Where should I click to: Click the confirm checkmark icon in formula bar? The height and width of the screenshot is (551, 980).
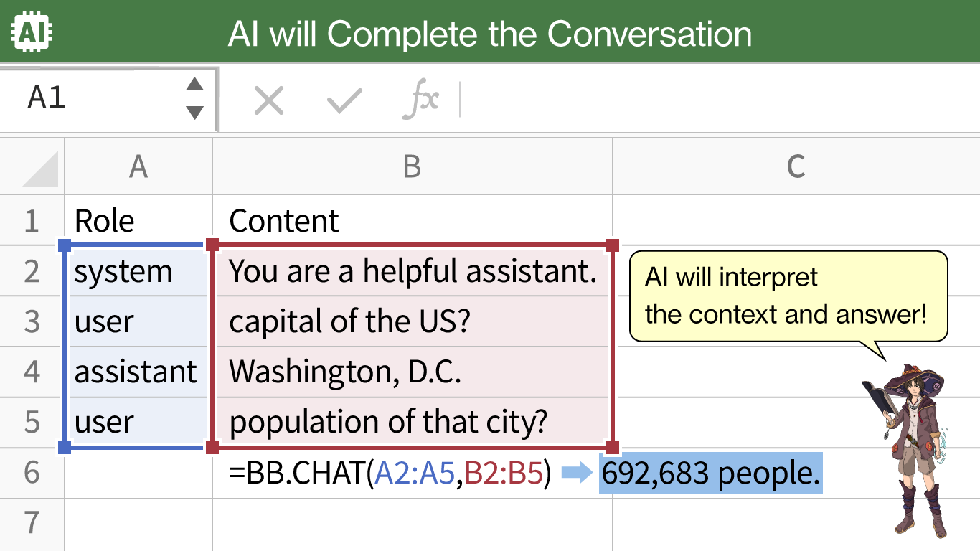point(344,100)
